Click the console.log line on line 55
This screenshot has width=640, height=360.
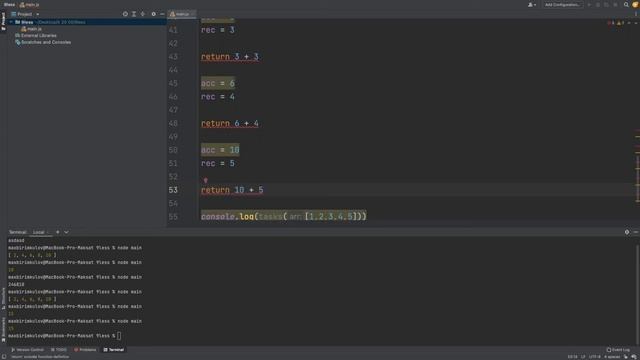[x=284, y=216]
